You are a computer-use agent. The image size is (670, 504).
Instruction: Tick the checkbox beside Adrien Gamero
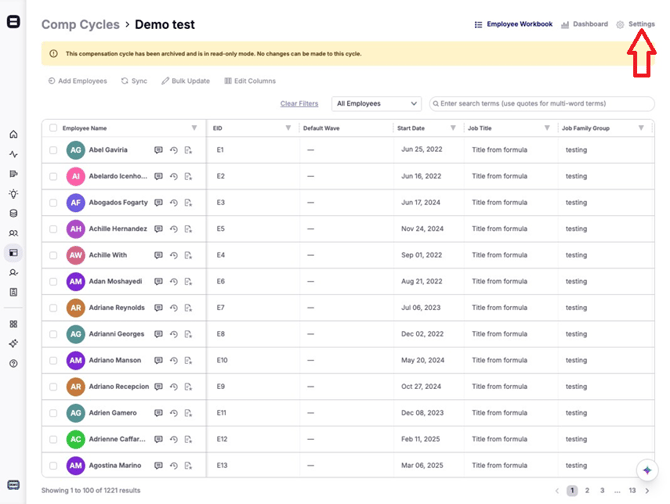coord(53,413)
